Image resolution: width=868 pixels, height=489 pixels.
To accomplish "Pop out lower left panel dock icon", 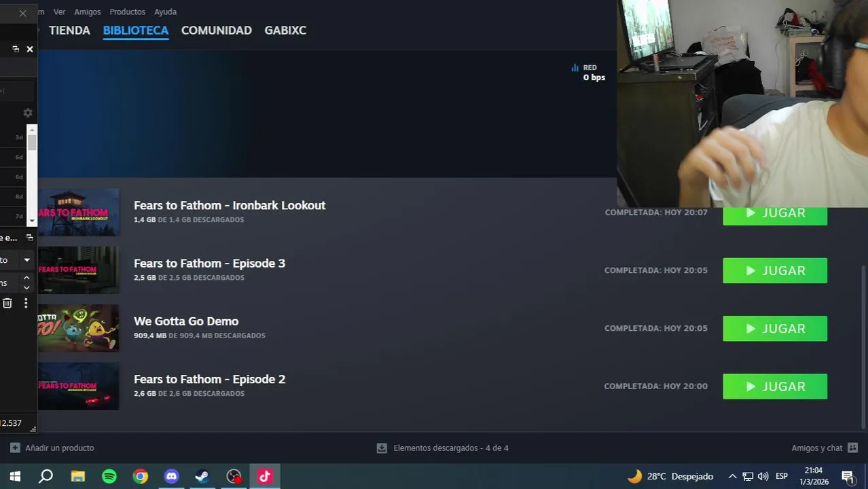I will click(x=30, y=238).
